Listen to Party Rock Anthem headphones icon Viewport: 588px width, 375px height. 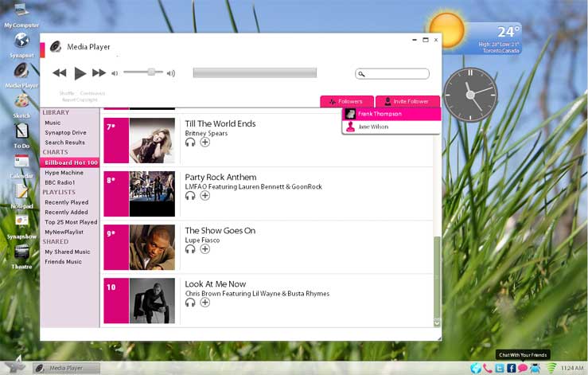pyautogui.click(x=190, y=196)
